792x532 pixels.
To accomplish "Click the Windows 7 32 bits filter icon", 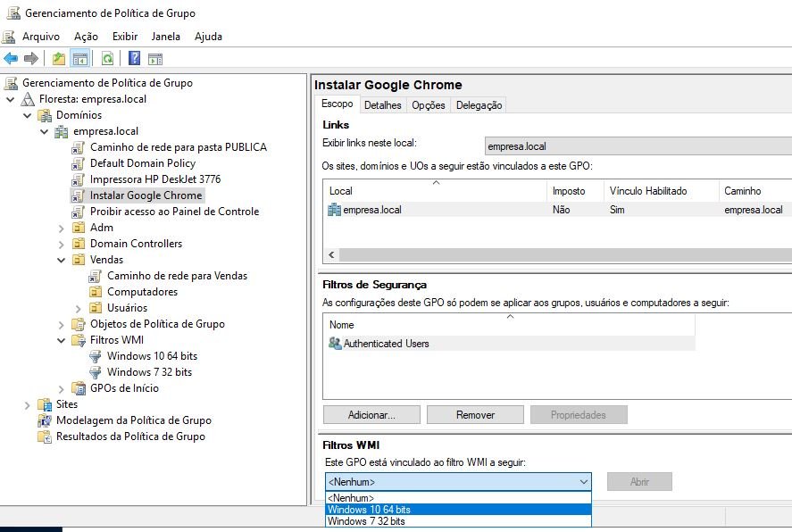I will click(95, 372).
